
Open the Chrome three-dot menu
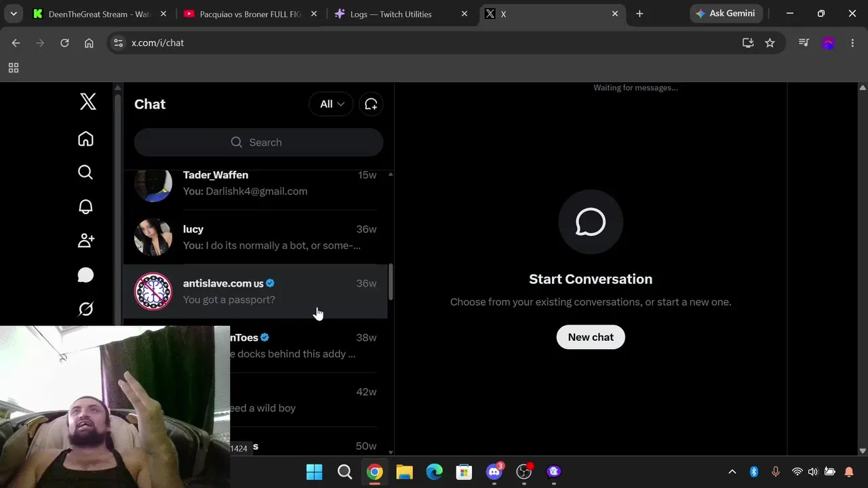click(x=852, y=43)
